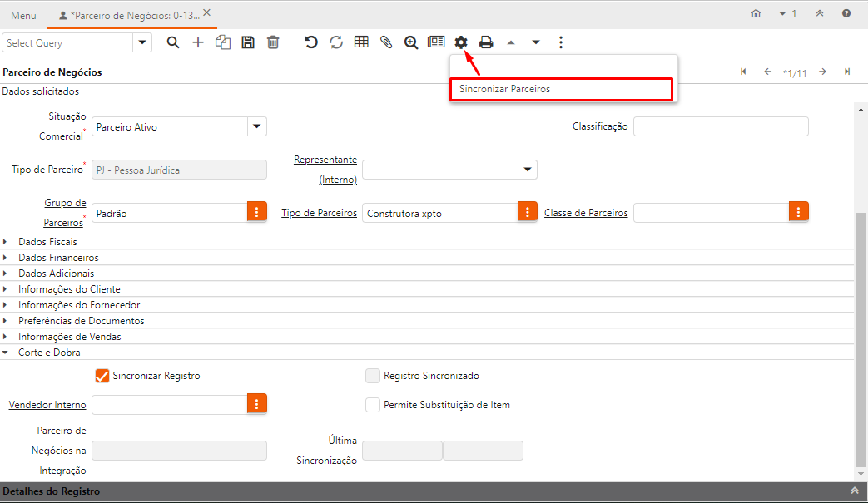Enable Permite Substituição de Item checkbox
The width and height of the screenshot is (868, 503).
tap(373, 405)
